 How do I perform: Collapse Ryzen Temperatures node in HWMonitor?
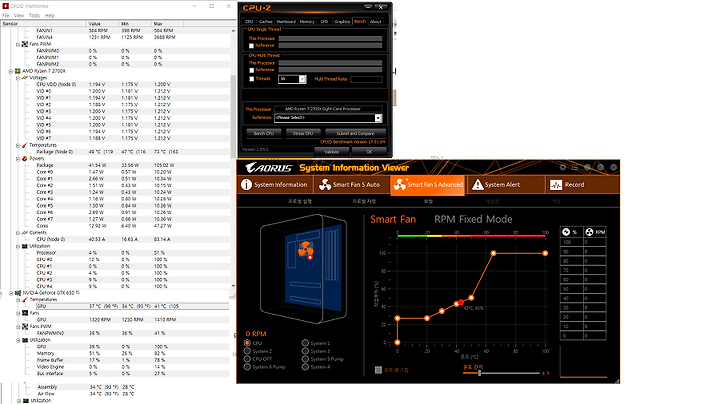[x=17, y=146]
